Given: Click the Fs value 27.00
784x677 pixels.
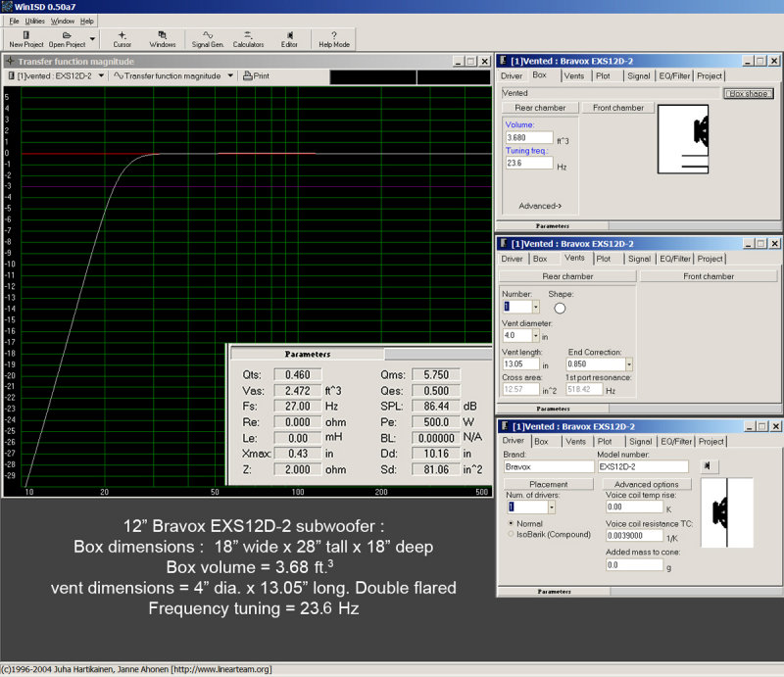Looking at the screenshot, I should click(298, 407).
